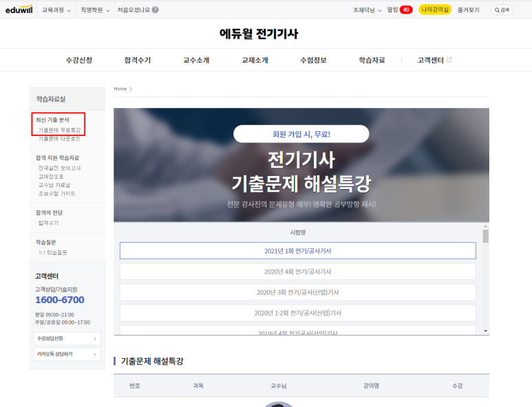This screenshot has width=532, height=407.
Task: Click the 교수님 column header
Action: point(279,386)
